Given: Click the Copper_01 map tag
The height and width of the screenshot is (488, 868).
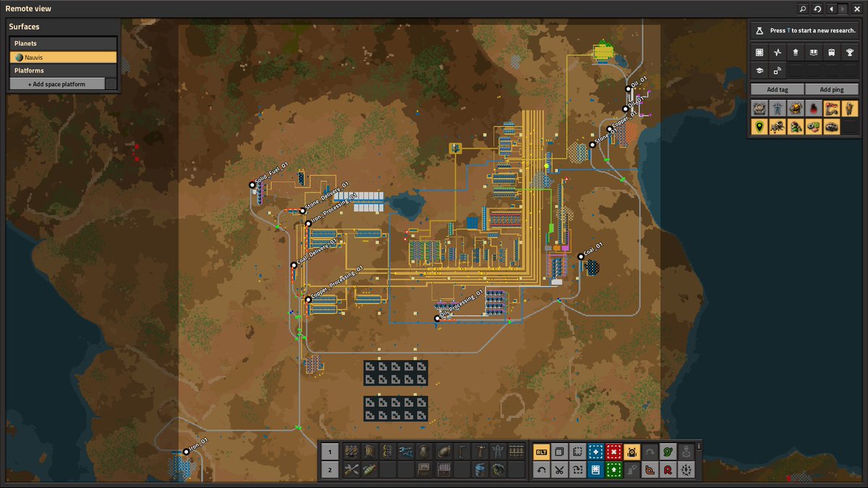Looking at the screenshot, I should [610, 129].
